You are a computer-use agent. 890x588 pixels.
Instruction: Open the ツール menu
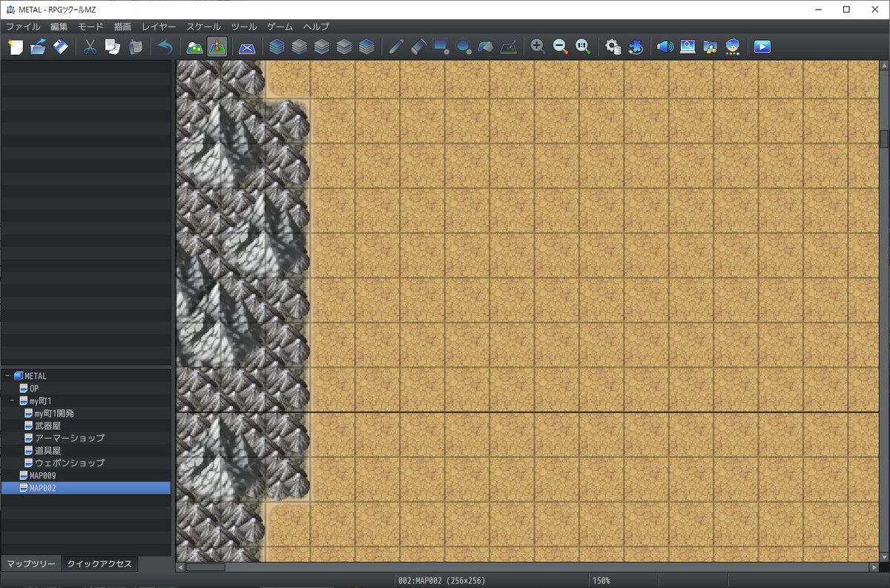click(244, 27)
